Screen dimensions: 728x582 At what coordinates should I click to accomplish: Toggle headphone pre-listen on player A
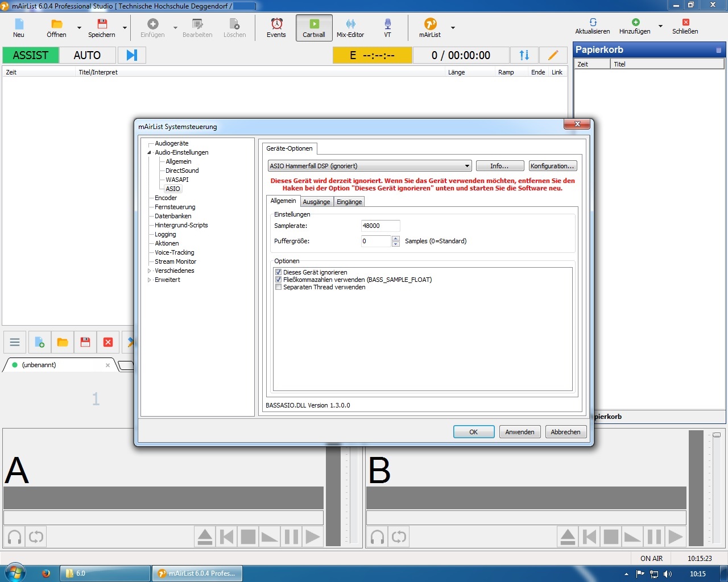pyautogui.click(x=15, y=537)
